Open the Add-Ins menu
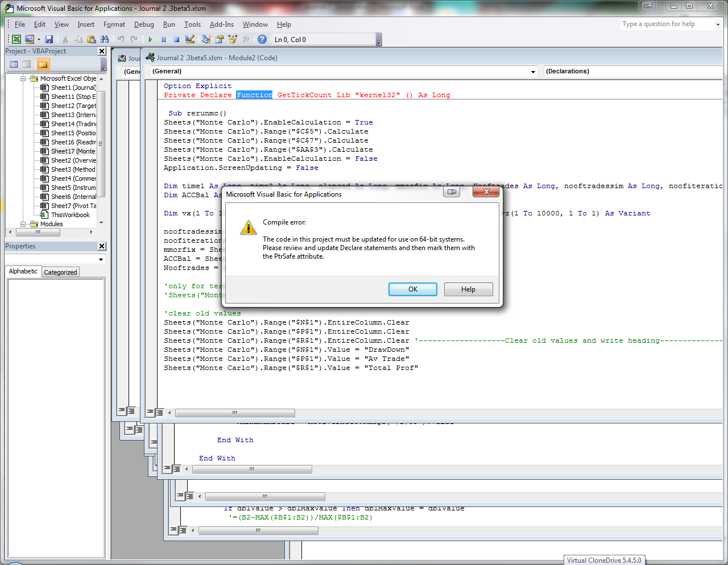Viewport: 728px width, 565px height. click(222, 24)
